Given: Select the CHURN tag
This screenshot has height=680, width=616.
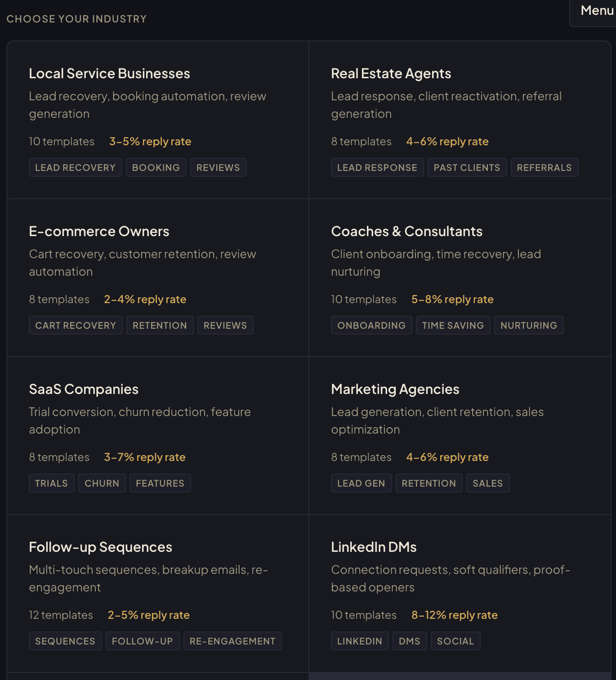Looking at the screenshot, I should 102,483.
